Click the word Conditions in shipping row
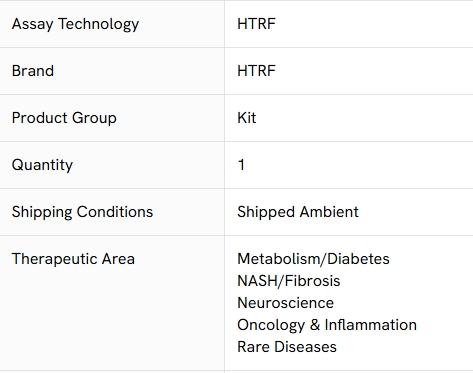Viewport: 473px width, 373px height. point(115,212)
